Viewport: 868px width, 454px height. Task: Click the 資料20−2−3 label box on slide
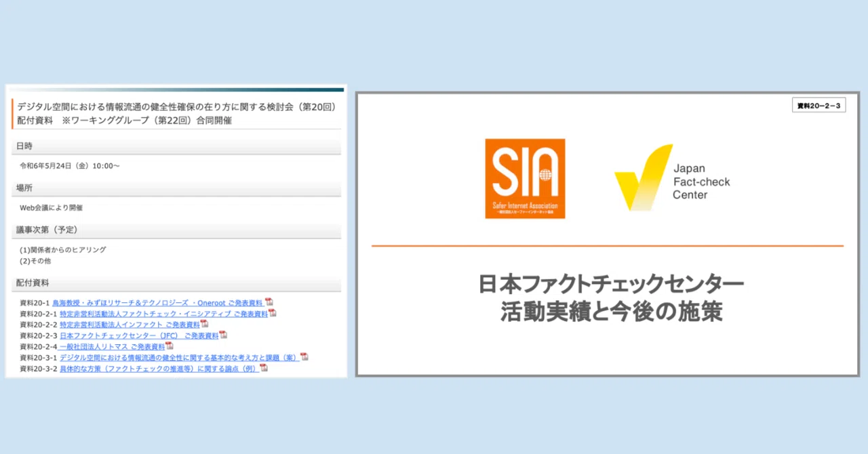point(819,106)
